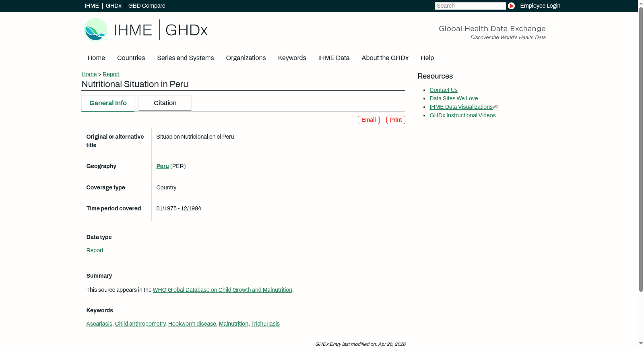Open Hookworm disease keyword
This screenshot has width=644, height=347.
click(x=192, y=324)
